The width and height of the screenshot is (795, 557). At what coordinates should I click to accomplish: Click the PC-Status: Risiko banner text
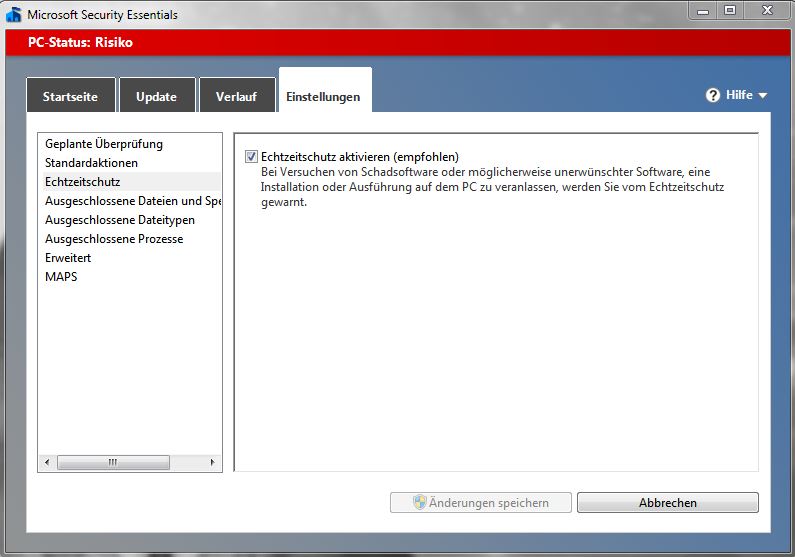pos(80,42)
